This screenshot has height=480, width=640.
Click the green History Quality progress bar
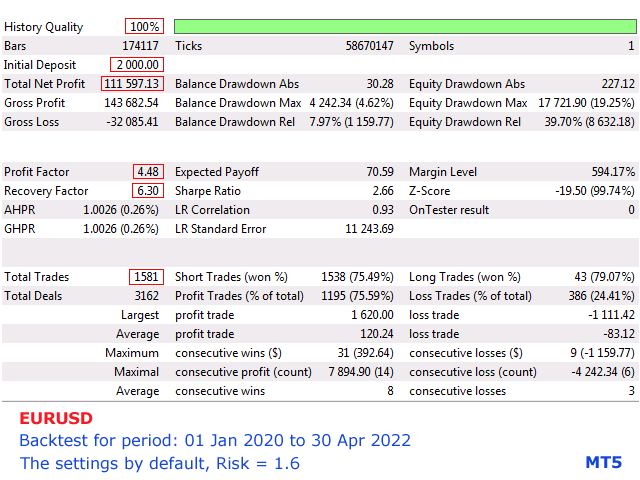405,27
